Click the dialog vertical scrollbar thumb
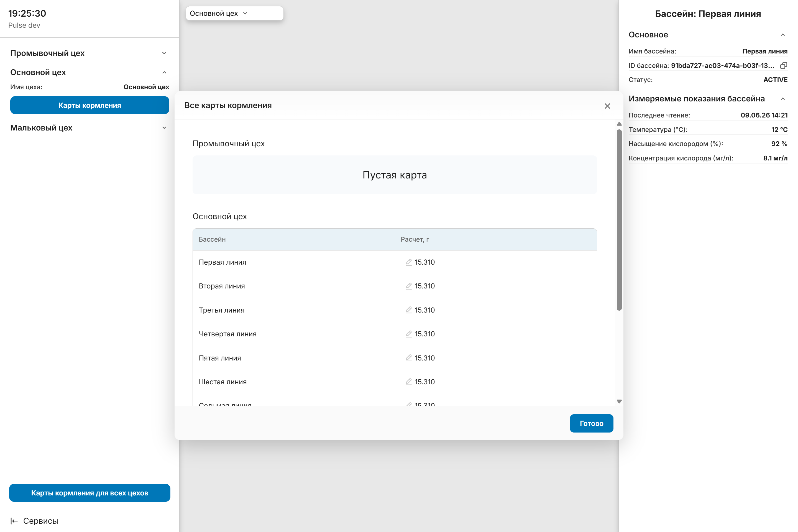This screenshot has width=798, height=532. point(619,220)
